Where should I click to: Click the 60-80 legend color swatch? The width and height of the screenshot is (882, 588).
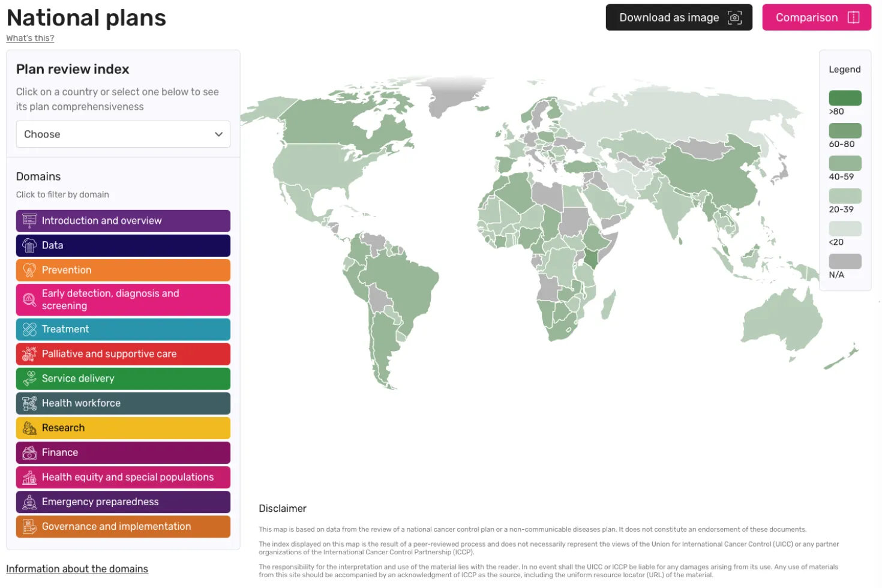(x=845, y=131)
